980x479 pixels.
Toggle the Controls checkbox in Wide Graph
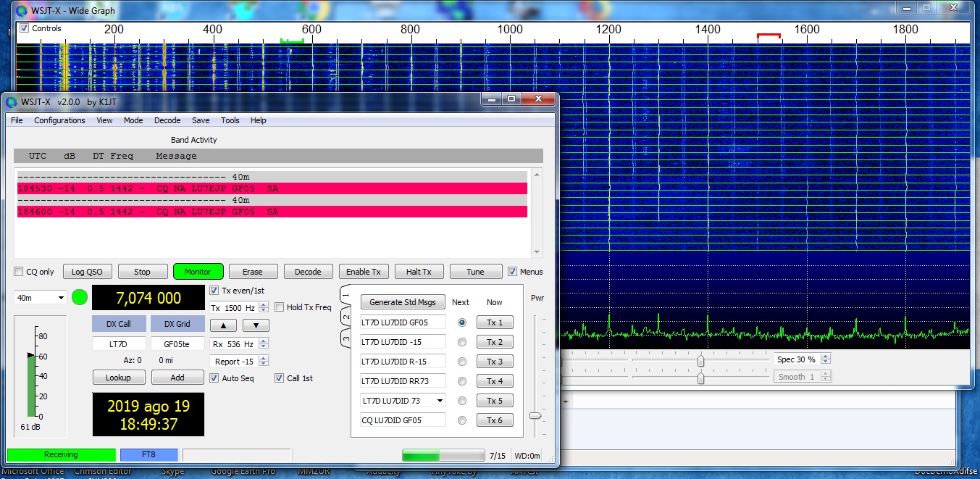[x=25, y=28]
